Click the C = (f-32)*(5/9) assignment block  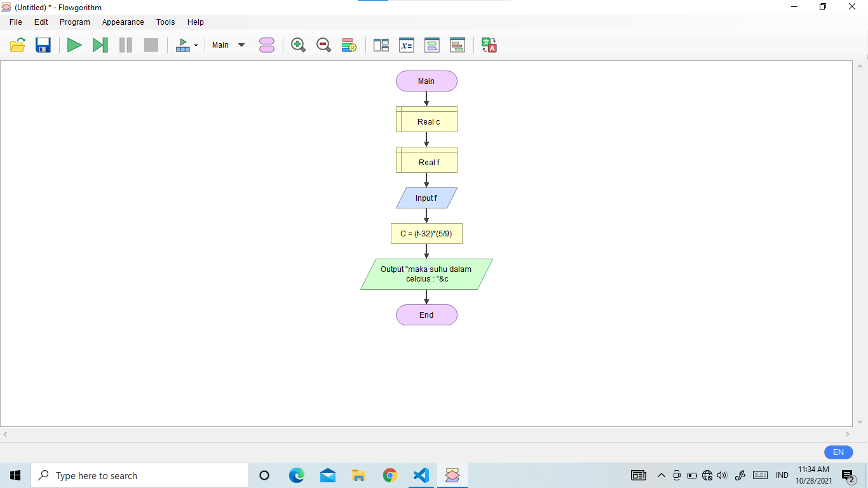point(426,233)
